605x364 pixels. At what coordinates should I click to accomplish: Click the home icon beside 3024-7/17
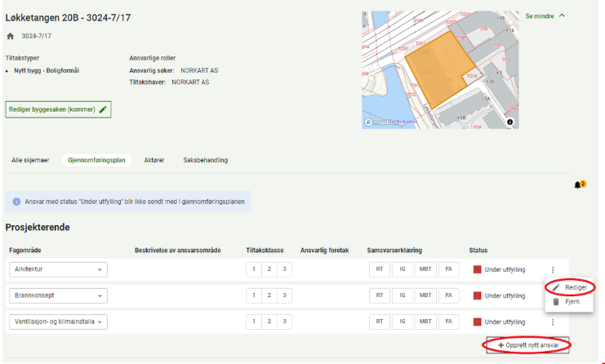point(11,37)
